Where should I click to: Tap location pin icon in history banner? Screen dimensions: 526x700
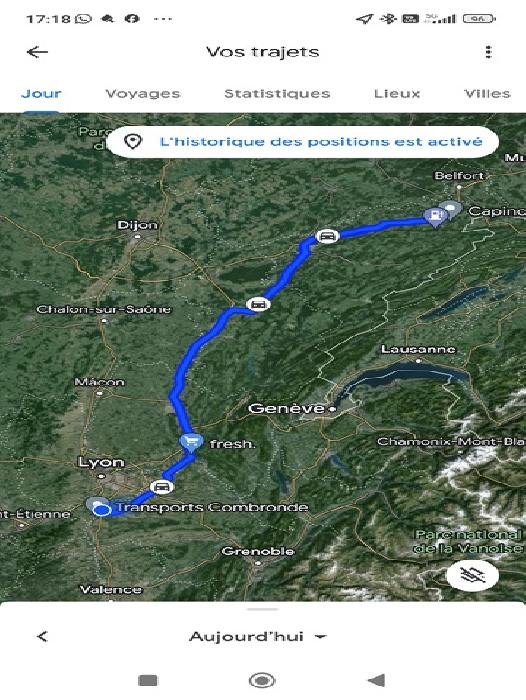133,142
